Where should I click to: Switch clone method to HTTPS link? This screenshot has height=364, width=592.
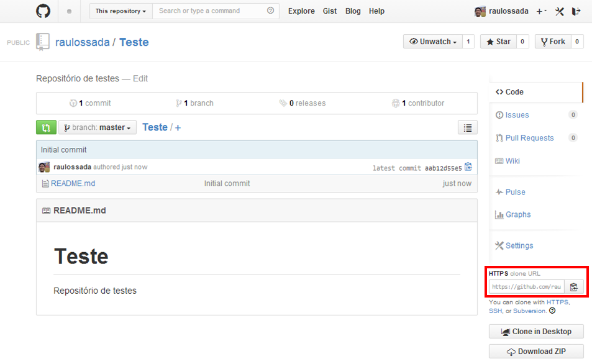[558, 302]
